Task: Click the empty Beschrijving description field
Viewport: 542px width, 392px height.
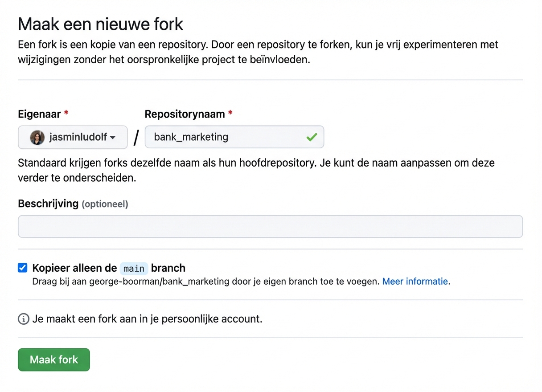Action: [x=270, y=226]
